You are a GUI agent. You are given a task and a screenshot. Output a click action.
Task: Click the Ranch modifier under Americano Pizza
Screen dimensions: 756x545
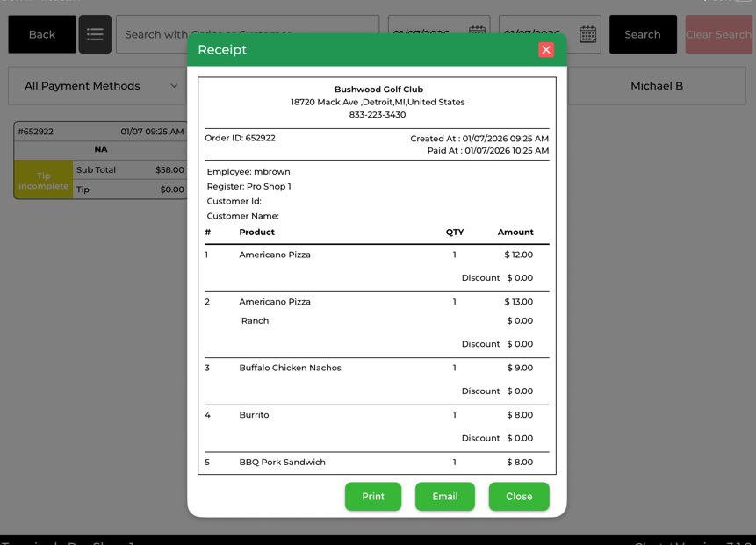tap(255, 321)
